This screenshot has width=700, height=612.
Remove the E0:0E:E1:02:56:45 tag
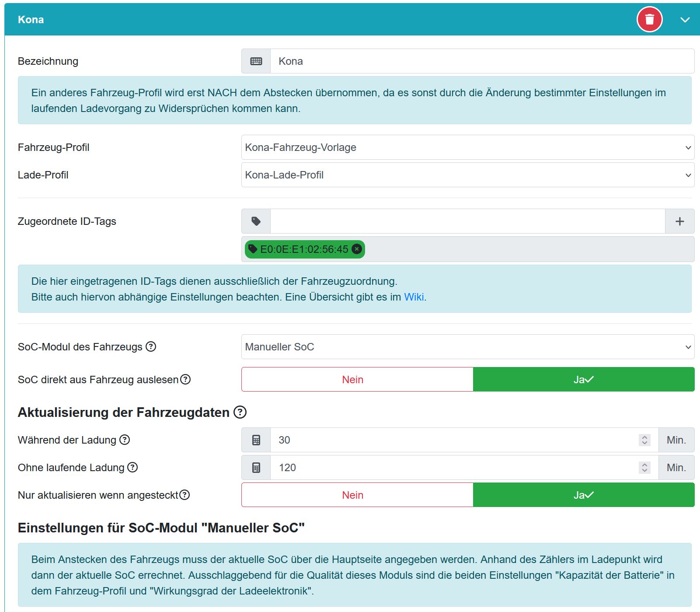(x=357, y=249)
